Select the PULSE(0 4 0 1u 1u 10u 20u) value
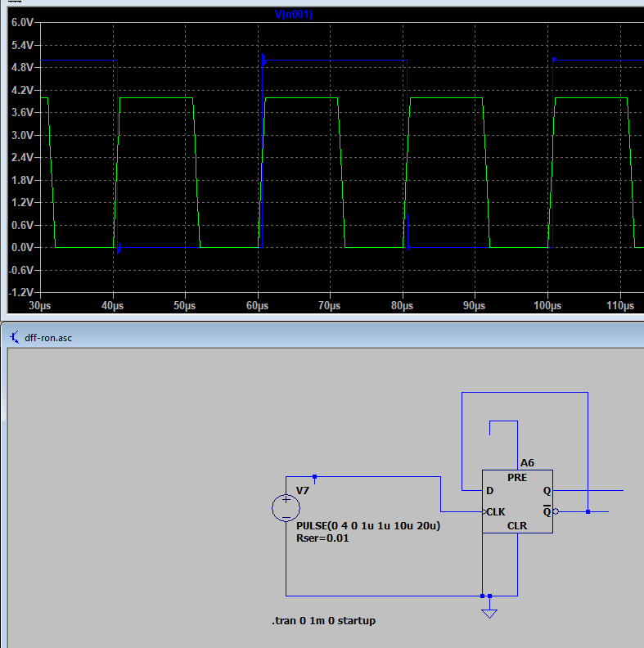Image resolution: width=644 pixels, height=648 pixels. 368,525
